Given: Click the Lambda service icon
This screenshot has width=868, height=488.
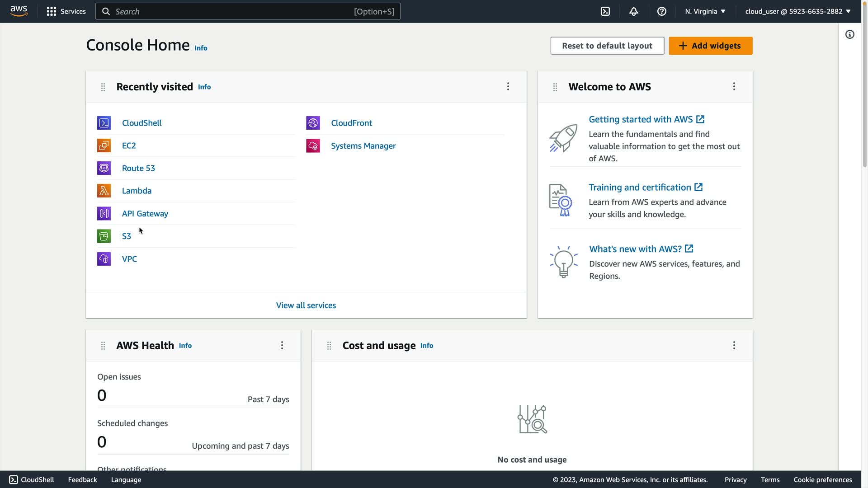Looking at the screenshot, I should click(x=104, y=191).
